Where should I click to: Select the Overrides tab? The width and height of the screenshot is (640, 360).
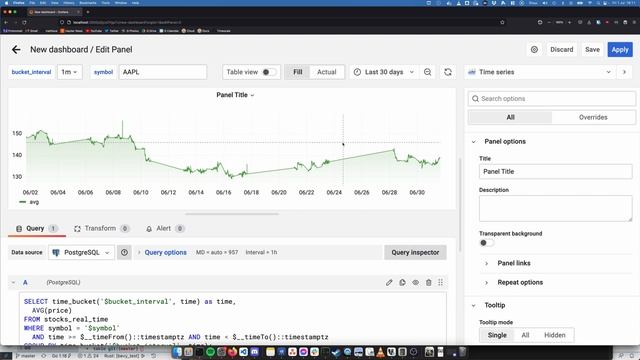pyautogui.click(x=593, y=118)
